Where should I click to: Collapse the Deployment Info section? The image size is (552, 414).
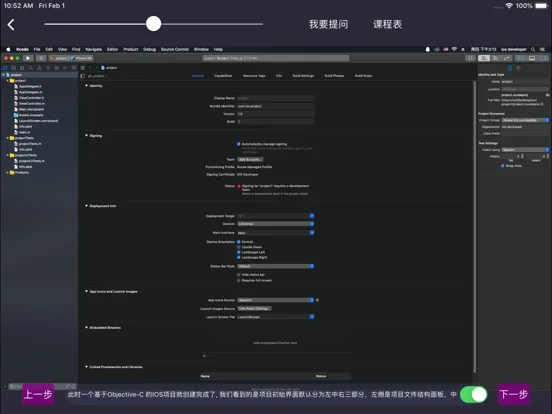pyautogui.click(x=87, y=206)
